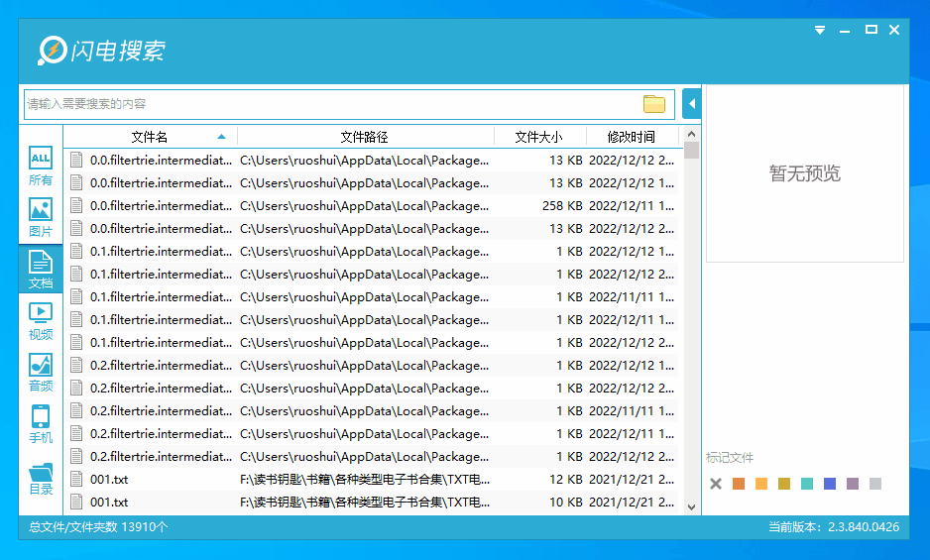
Task: Mark file with the teal swatch
Action: [807, 484]
